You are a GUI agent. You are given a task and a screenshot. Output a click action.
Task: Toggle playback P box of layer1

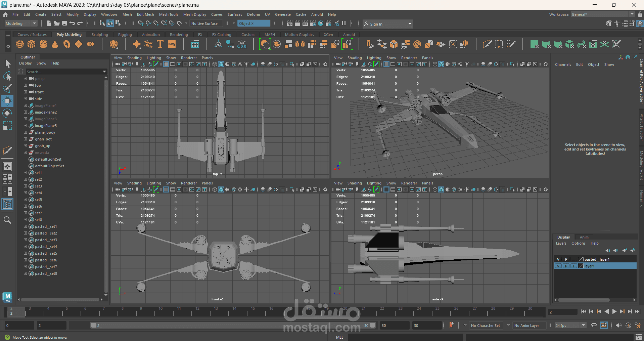(566, 266)
